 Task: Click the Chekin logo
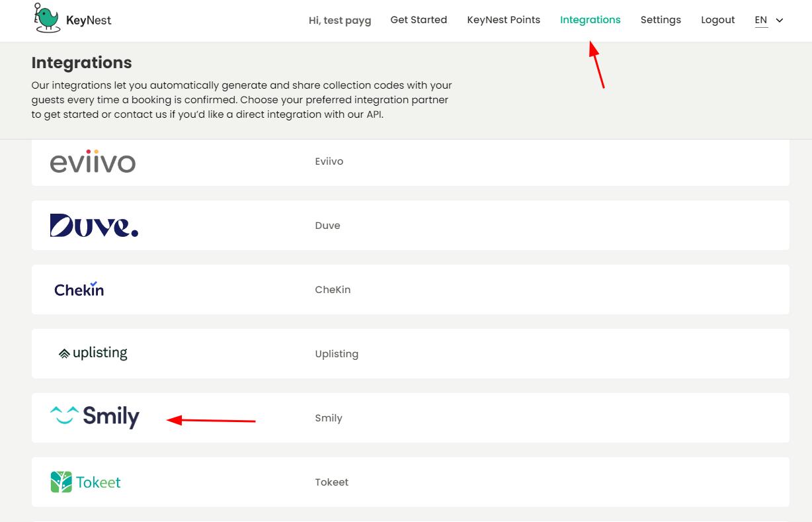click(x=79, y=289)
